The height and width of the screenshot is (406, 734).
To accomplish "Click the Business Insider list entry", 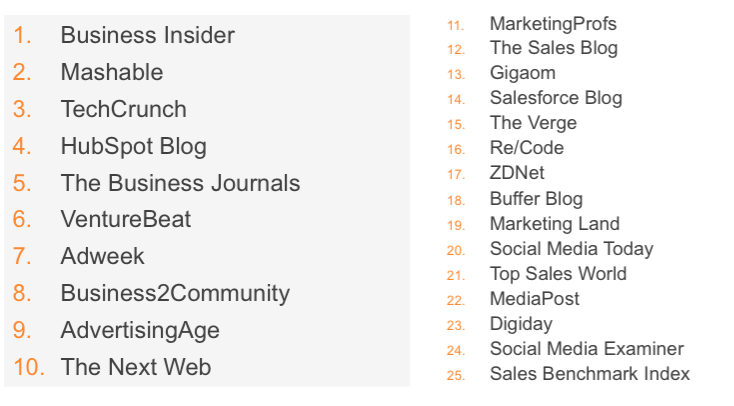I will 147,35.
